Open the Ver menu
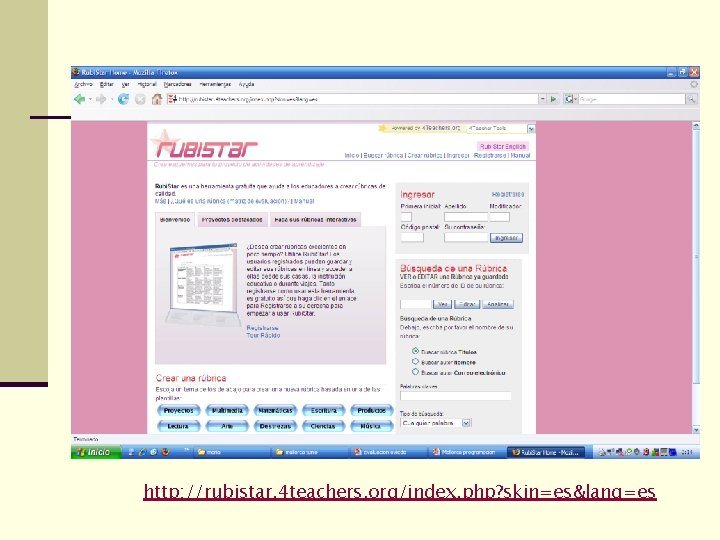The image size is (720, 540). click(x=125, y=84)
